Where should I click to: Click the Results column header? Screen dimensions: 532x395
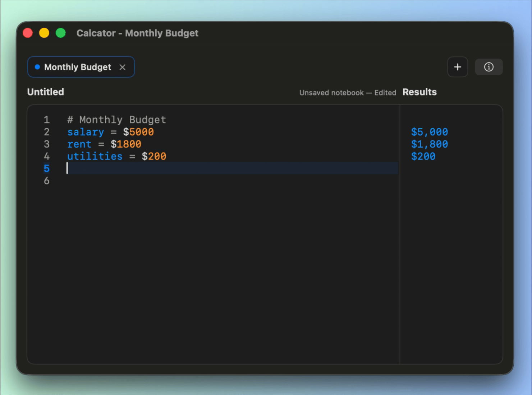point(419,92)
